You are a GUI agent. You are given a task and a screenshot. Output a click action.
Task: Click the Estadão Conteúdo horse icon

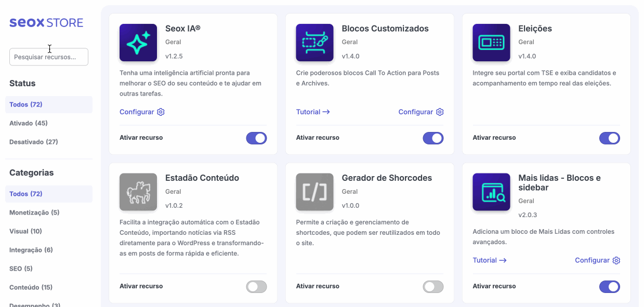(x=138, y=192)
